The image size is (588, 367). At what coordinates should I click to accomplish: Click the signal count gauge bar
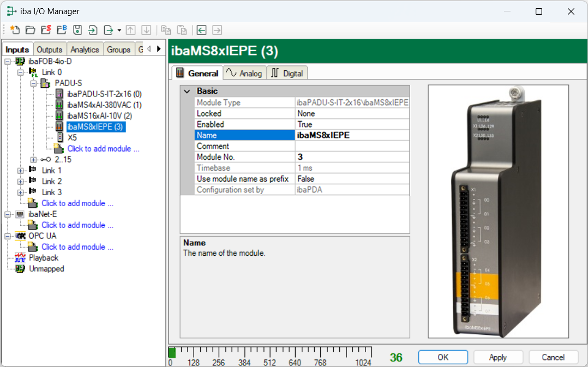click(270, 352)
